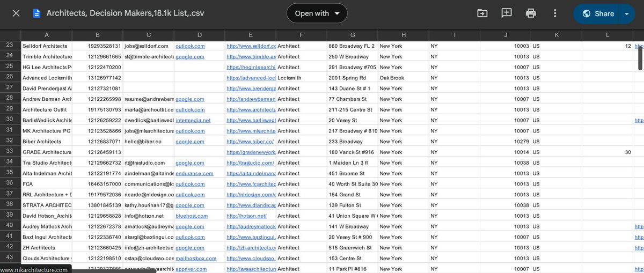Select the 'Selldorf Architects' cell
Image resolution: width=644 pixels, height=273 pixels.
46,46
